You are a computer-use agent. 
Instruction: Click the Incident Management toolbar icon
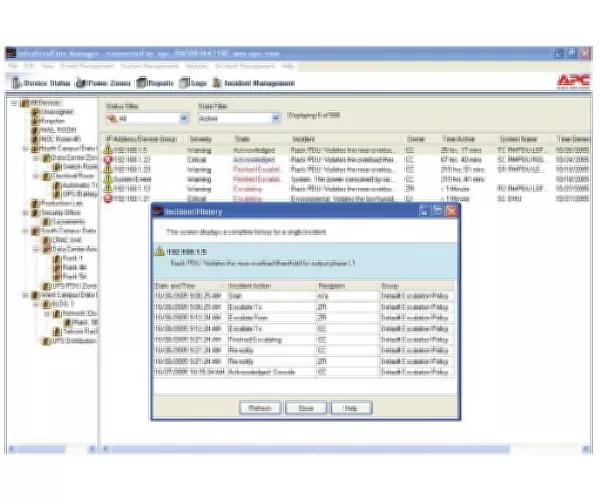(217, 83)
